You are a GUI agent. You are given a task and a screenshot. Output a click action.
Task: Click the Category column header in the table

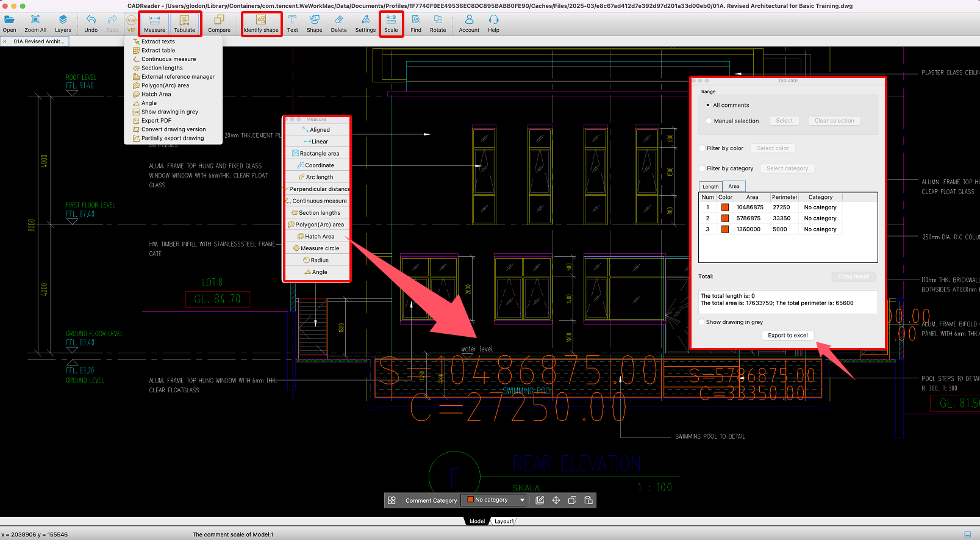(x=820, y=197)
